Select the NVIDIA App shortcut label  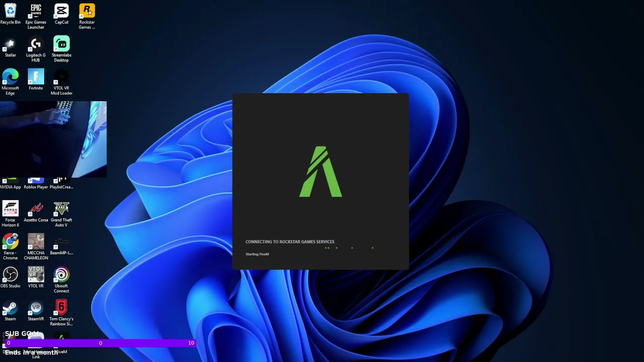(x=10, y=187)
